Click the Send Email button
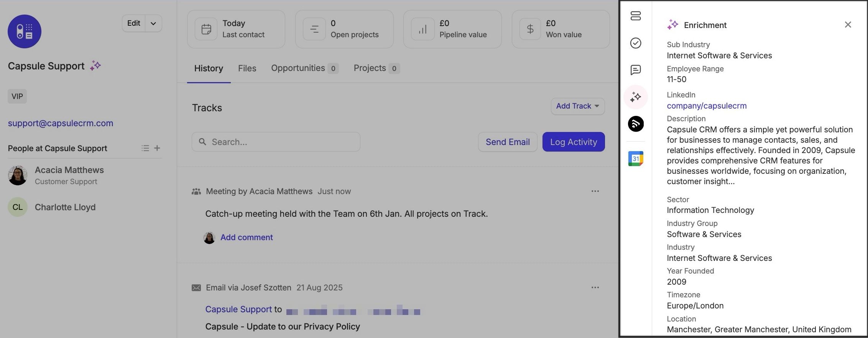 point(508,142)
